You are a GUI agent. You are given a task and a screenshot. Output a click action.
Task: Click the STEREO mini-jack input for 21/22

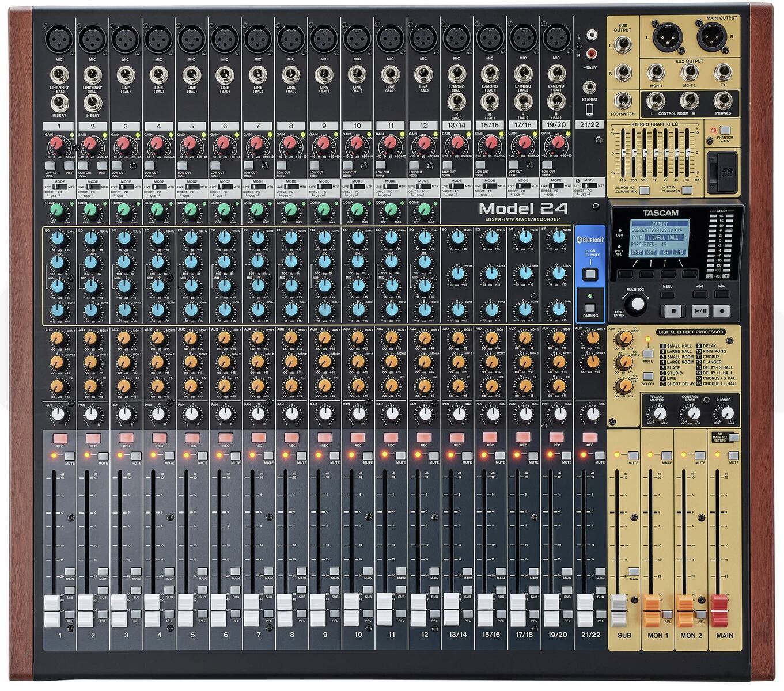click(590, 88)
